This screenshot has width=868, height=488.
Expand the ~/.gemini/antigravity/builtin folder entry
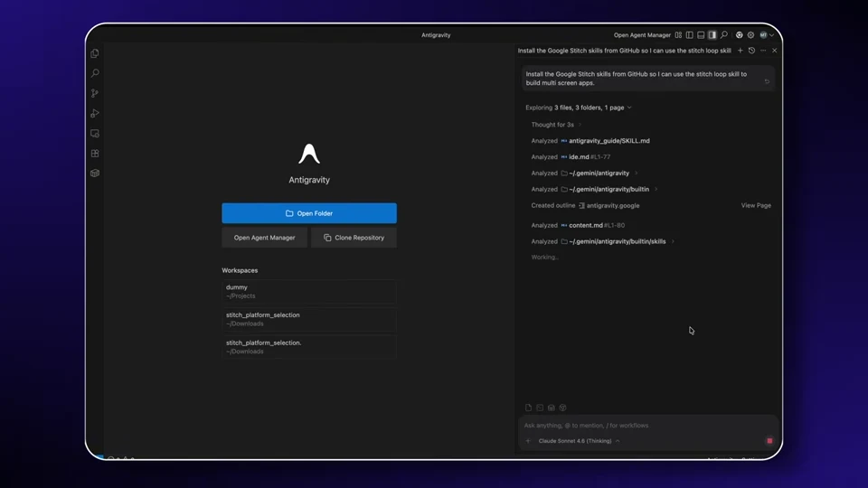[x=609, y=189]
